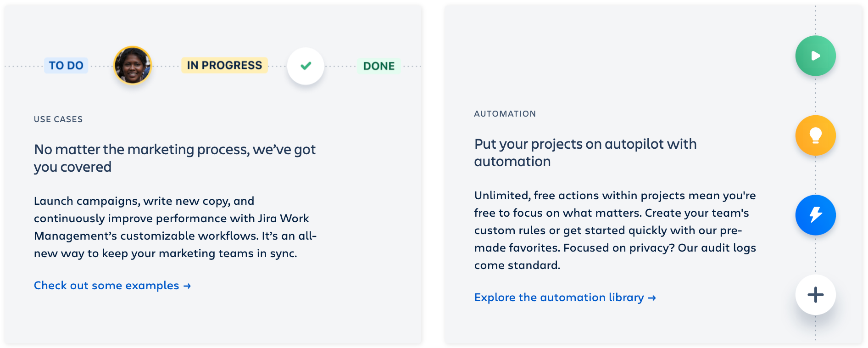Click the AUTOMATION section label
Screen dimensions: 868x348
click(x=505, y=114)
